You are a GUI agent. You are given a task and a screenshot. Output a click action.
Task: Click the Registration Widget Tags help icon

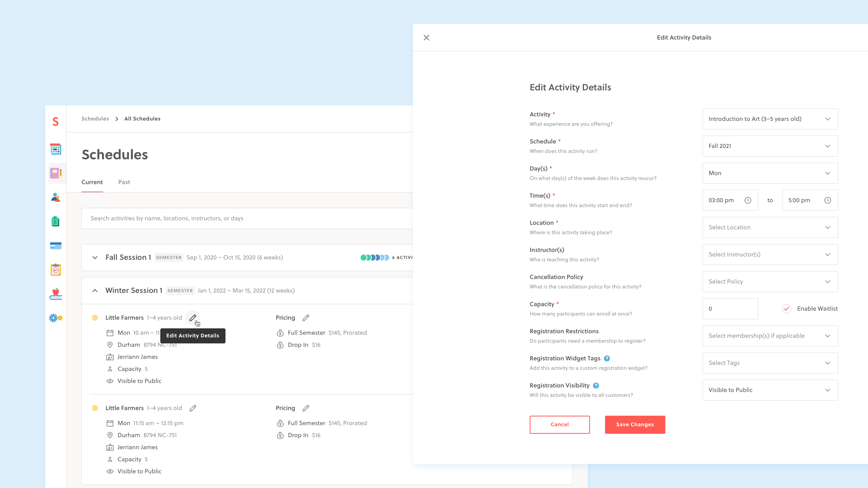coord(607,358)
